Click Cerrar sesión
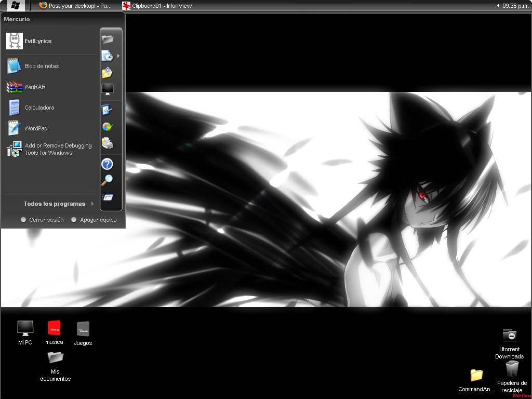532x399 pixels. [43, 220]
